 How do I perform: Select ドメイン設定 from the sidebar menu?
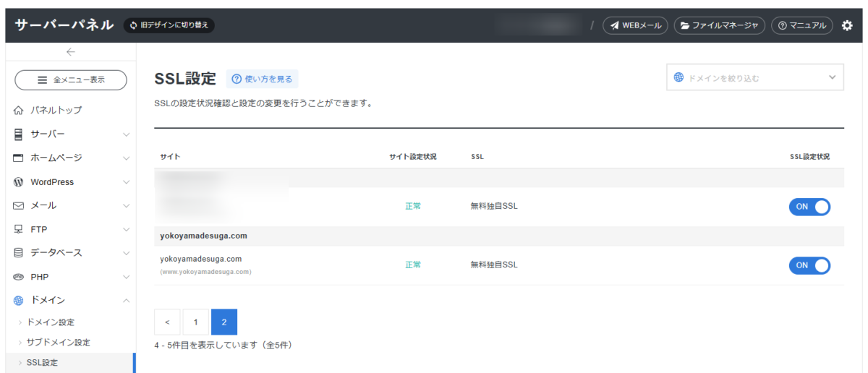pos(51,322)
